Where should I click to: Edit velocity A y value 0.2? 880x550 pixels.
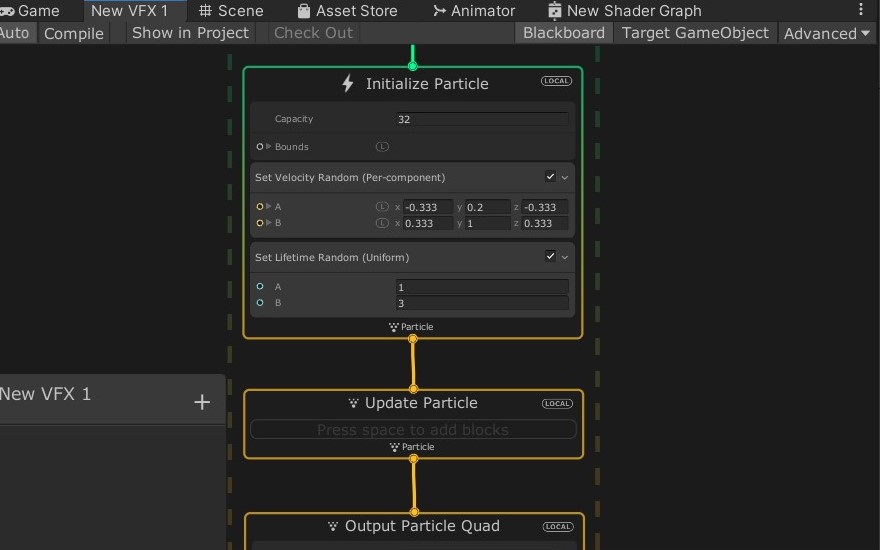(x=487, y=207)
